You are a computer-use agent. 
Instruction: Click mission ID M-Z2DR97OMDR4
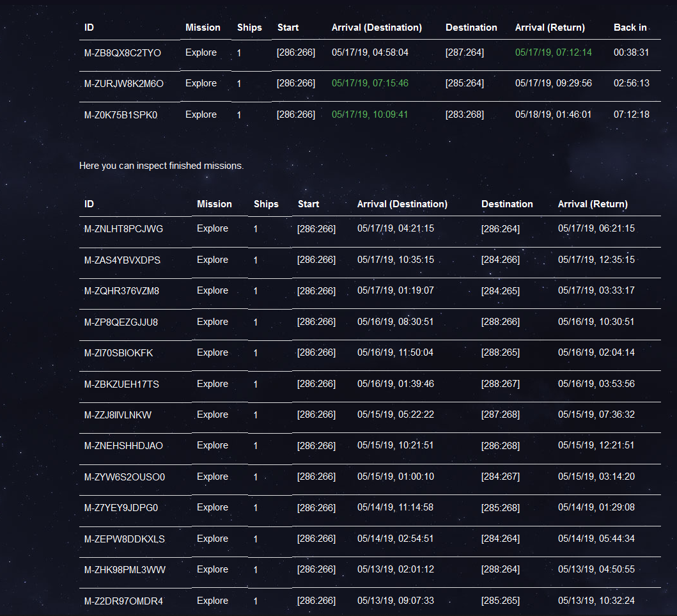click(123, 601)
